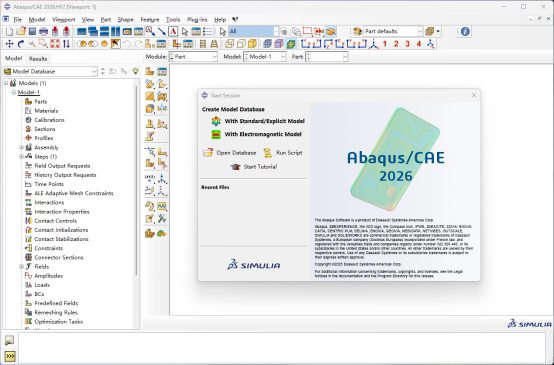Open the Shape menu
This screenshot has height=365, width=554.
pos(125,19)
